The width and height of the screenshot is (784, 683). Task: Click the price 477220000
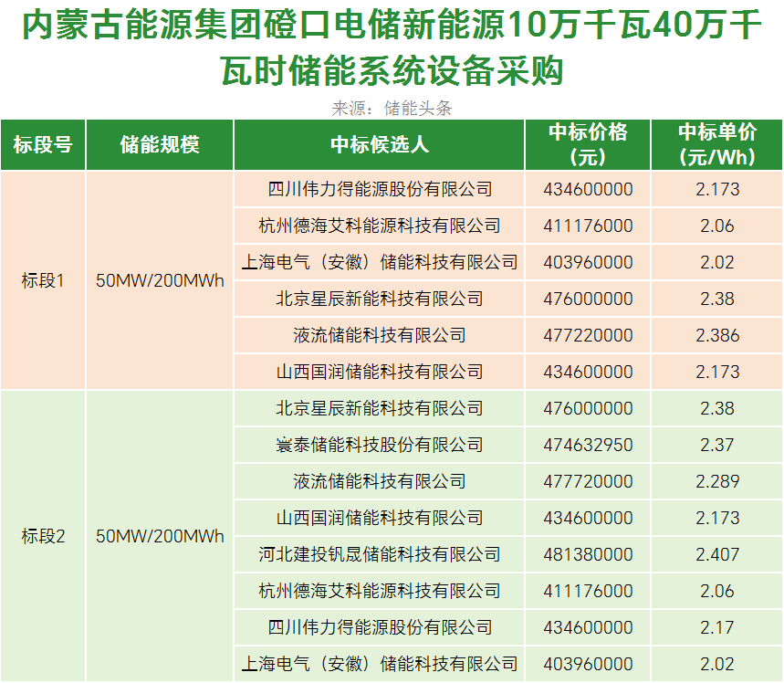588,335
